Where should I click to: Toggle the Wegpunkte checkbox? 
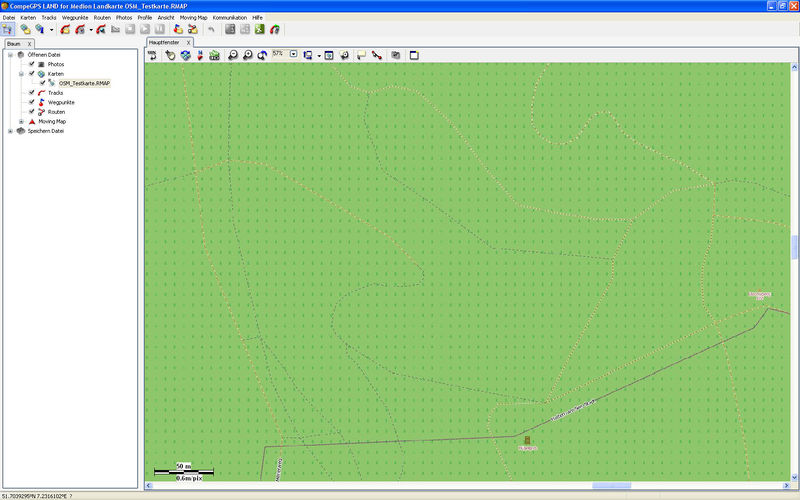coord(32,102)
